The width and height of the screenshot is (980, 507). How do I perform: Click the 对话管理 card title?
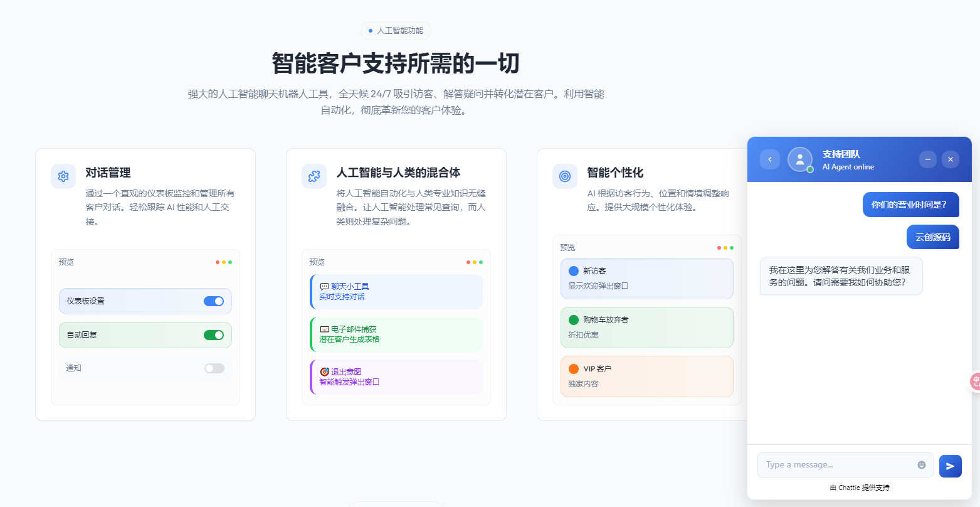pyautogui.click(x=108, y=173)
